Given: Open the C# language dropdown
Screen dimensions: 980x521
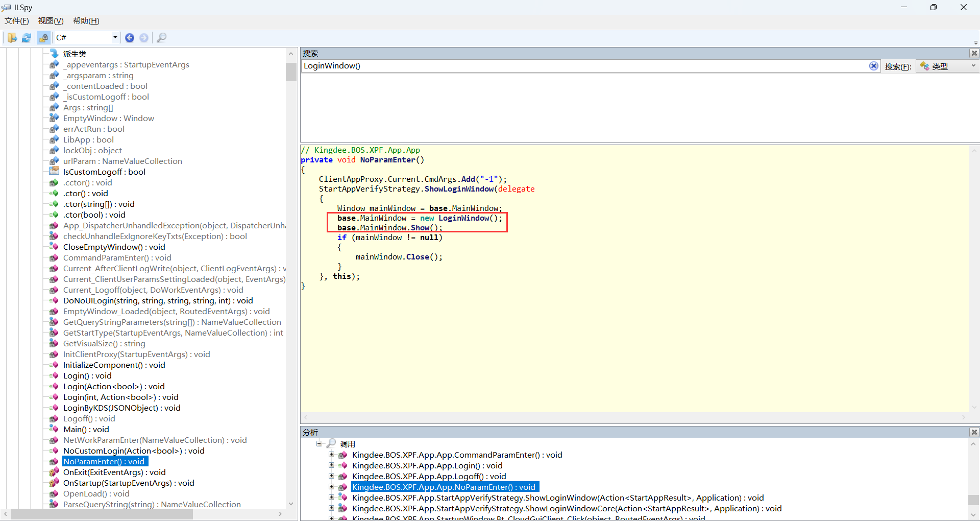Looking at the screenshot, I should pyautogui.click(x=115, y=37).
